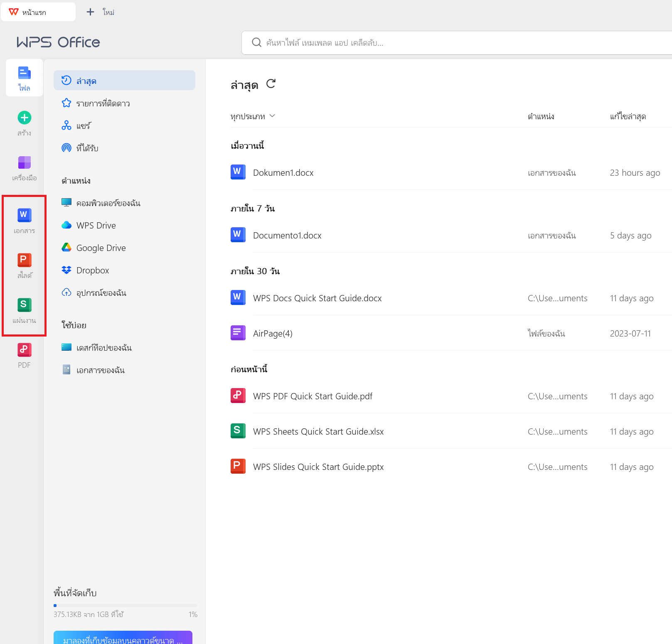This screenshot has width=672, height=644.
Task: Click the refresh icon next to ล่าสุด heading
Action: click(x=271, y=84)
